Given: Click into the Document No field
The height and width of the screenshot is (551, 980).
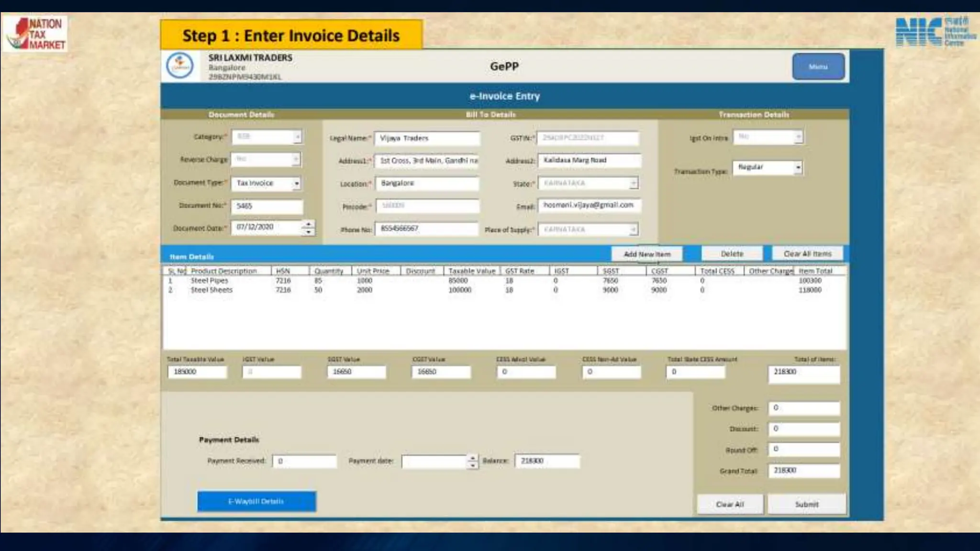Looking at the screenshot, I should [267, 206].
